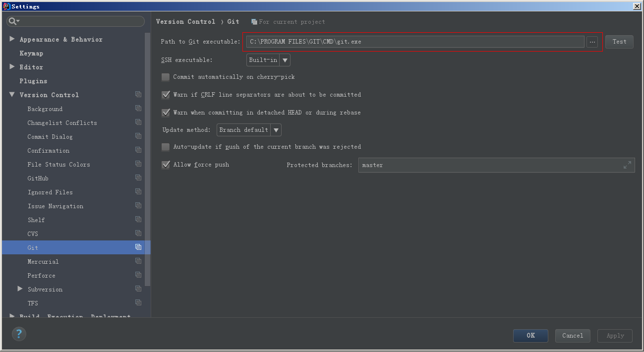644x352 pixels.
Task: Select Background under Version Control
Action: pos(45,109)
